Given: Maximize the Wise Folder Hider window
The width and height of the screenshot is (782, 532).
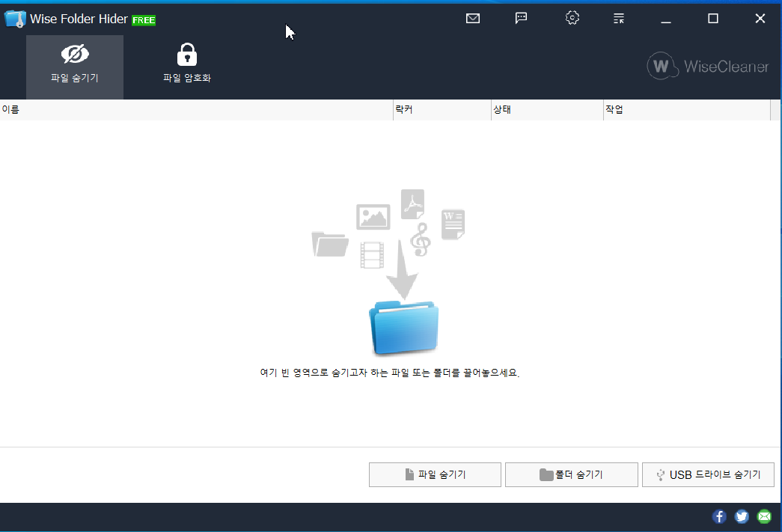Looking at the screenshot, I should tap(713, 19).
